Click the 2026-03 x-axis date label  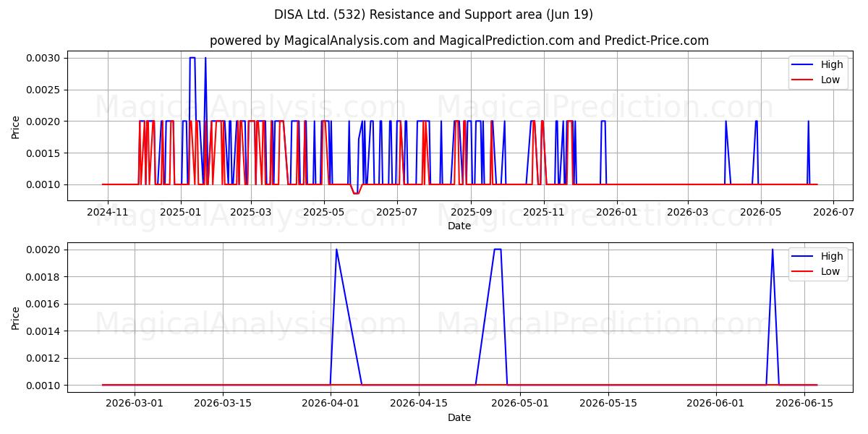point(686,213)
